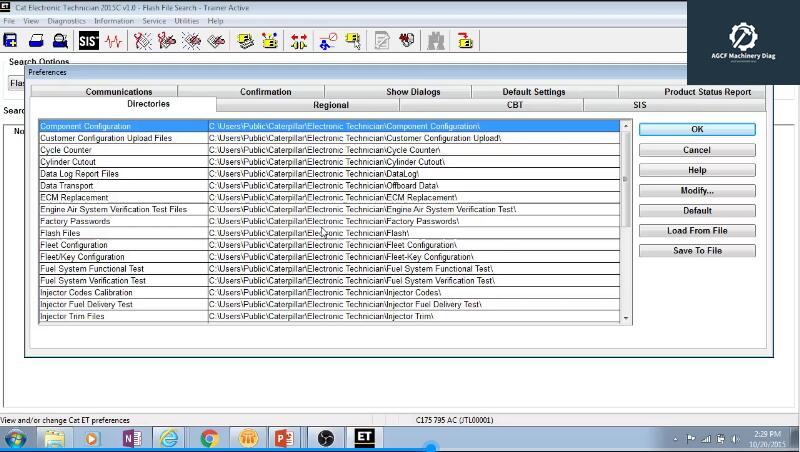Screen dimensions: 800x452
Task: Switch to the Default Settings tab
Action: tap(534, 92)
